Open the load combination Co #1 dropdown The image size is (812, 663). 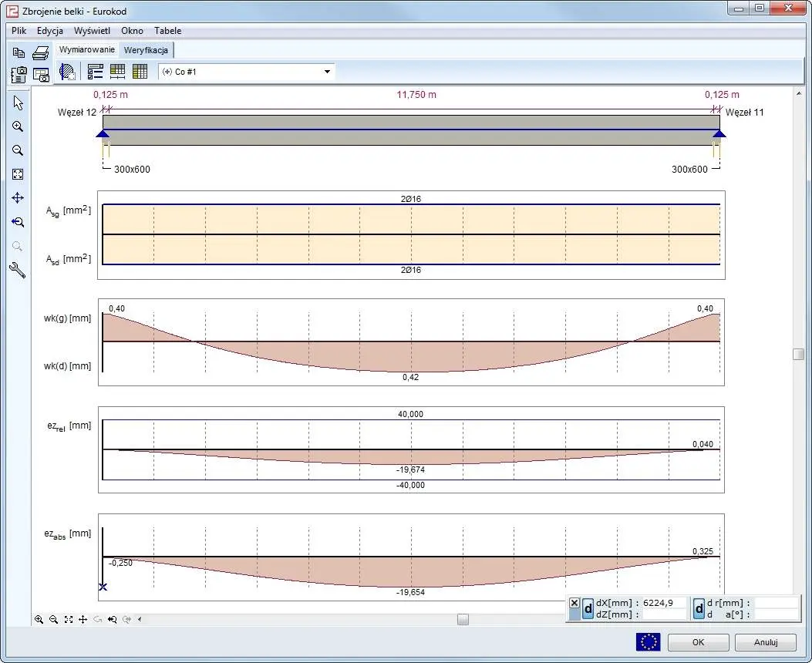[x=327, y=72]
